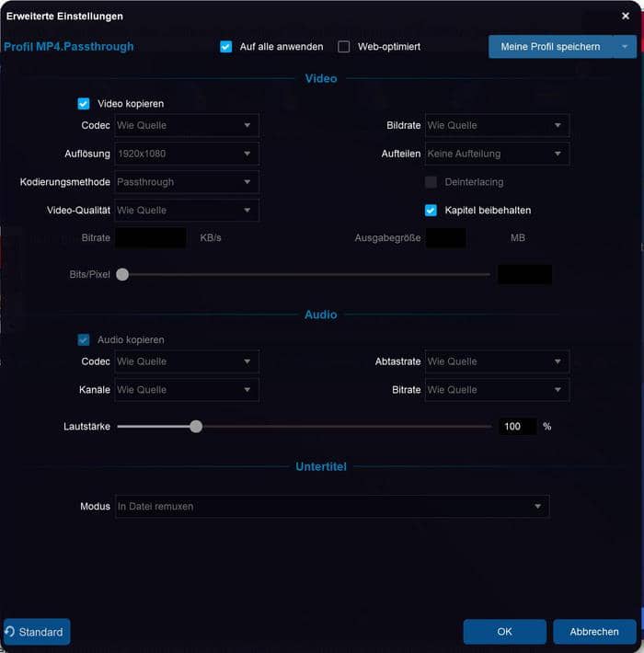
Task: Open the Aufteilen Keine Aufteilung dropdown
Action: [x=497, y=154]
